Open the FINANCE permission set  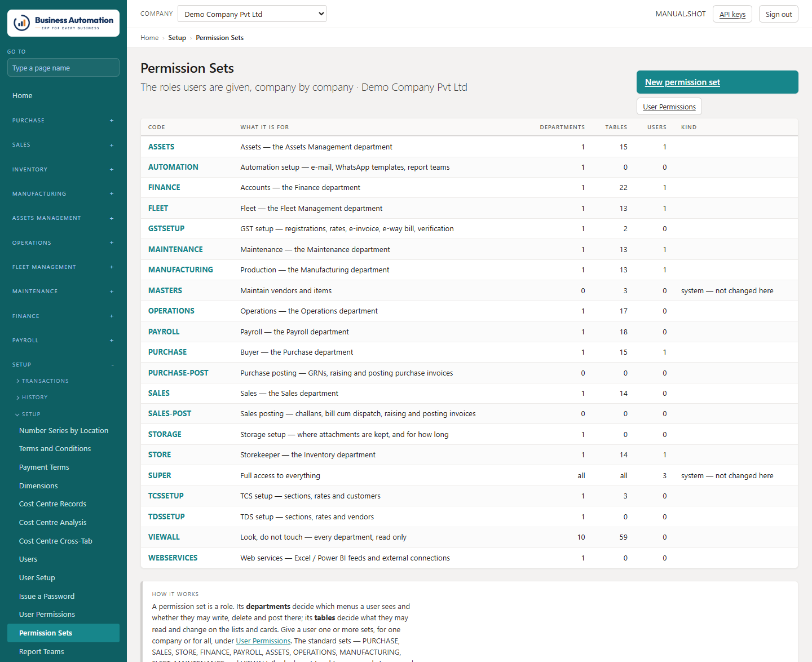[x=164, y=188]
